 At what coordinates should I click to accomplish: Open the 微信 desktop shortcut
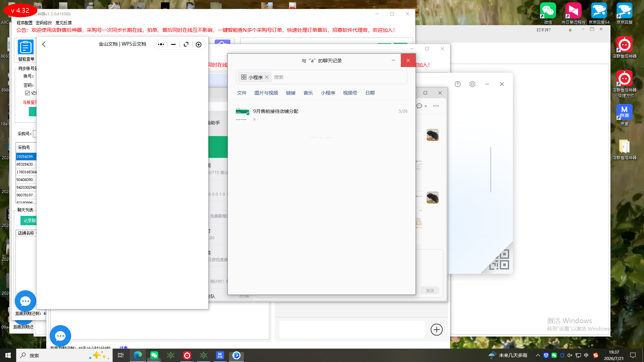coord(548,14)
